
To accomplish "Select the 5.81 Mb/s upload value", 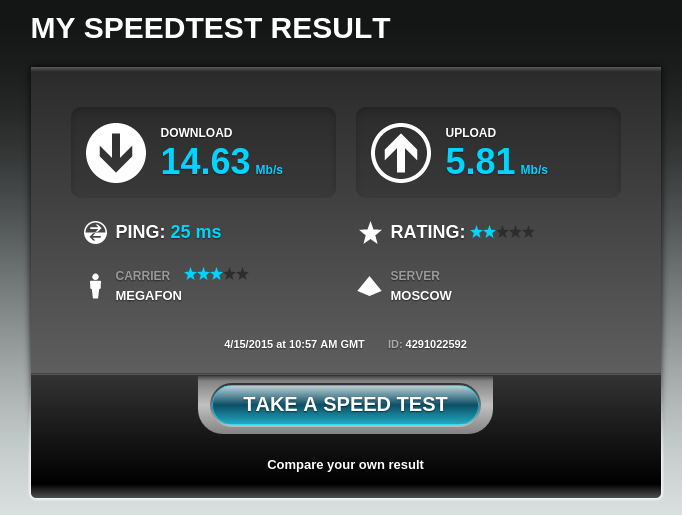I will tap(496, 161).
